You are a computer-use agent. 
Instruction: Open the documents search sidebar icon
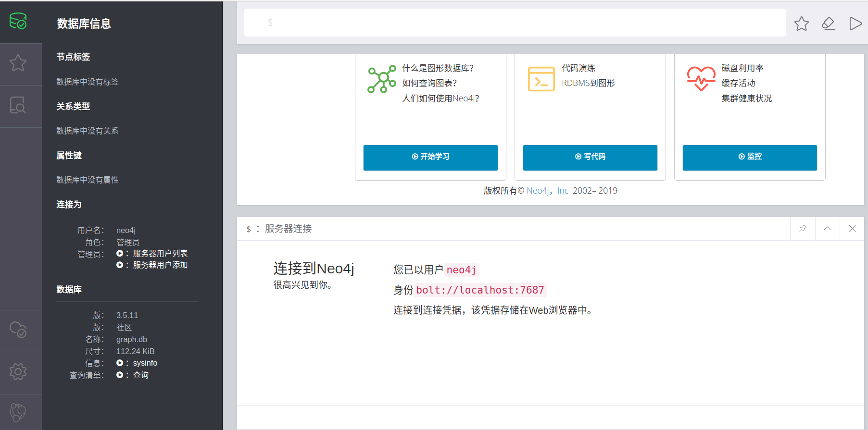18,105
